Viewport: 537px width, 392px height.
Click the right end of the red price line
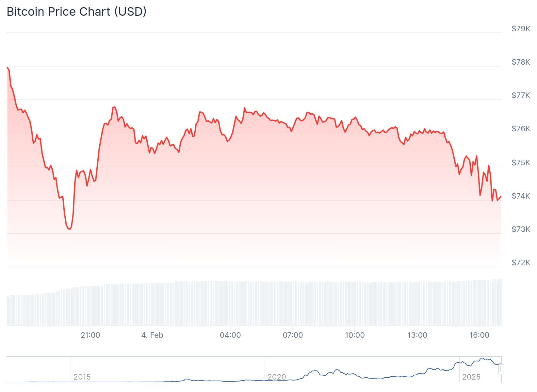(501, 196)
